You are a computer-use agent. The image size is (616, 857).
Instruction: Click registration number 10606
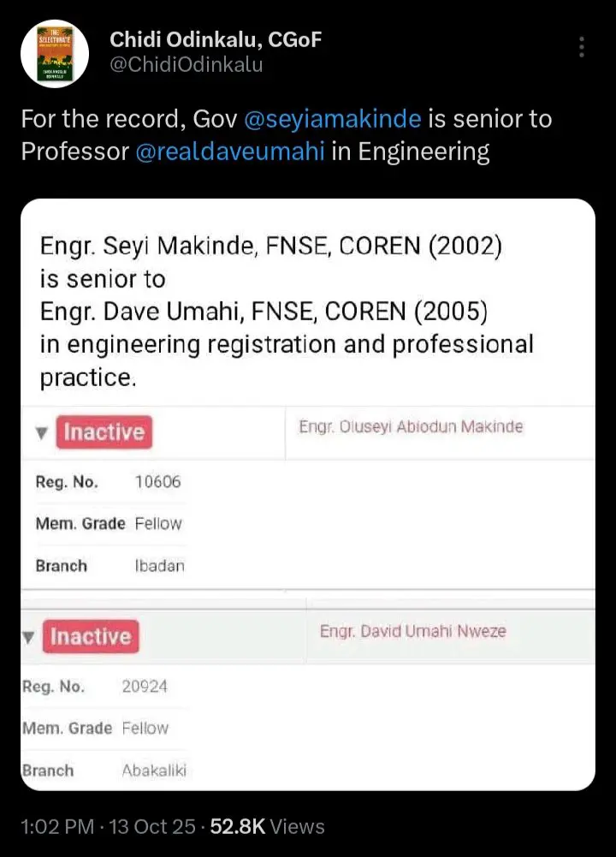(158, 482)
